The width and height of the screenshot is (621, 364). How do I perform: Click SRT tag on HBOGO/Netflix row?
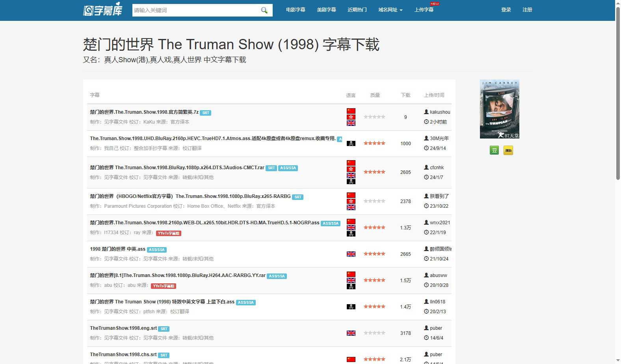[298, 197]
